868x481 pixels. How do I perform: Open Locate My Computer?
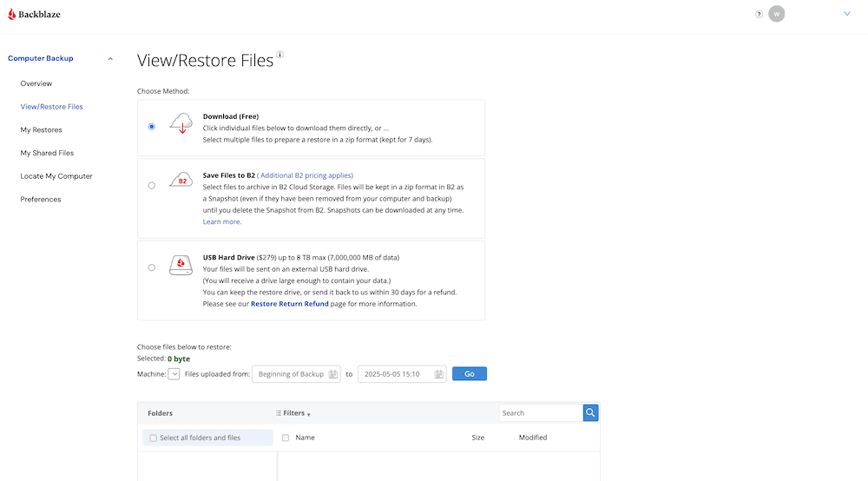tap(56, 176)
